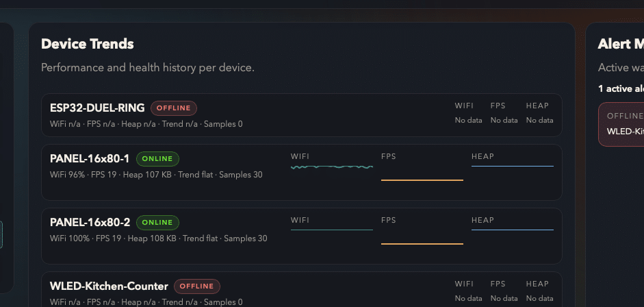Click the PANEL-16x80-2 Heap trend line
The height and width of the screenshot is (307, 644).
pyautogui.click(x=513, y=230)
